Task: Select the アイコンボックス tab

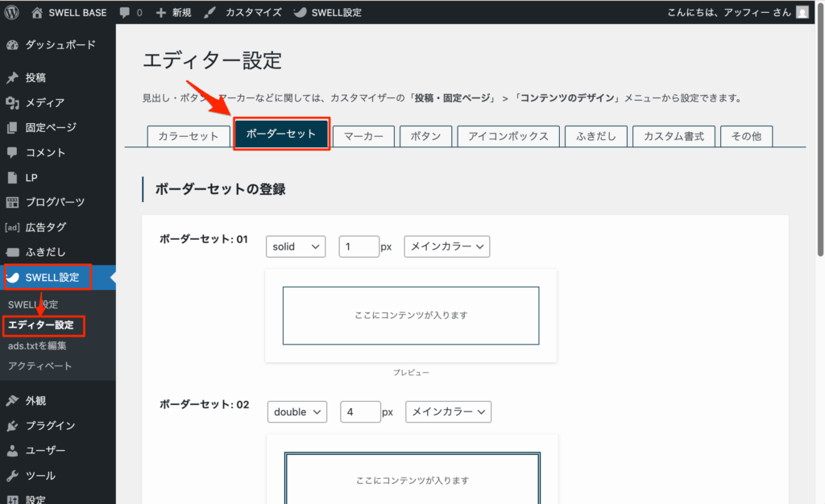Action: (x=508, y=136)
